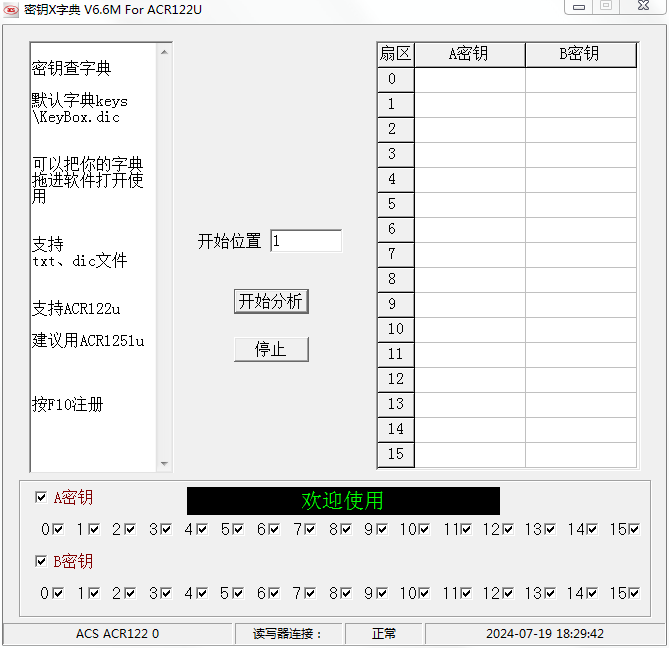The image size is (669, 648).
Task: Click the up arrow of the info panel scrollbar
Action: point(165,48)
